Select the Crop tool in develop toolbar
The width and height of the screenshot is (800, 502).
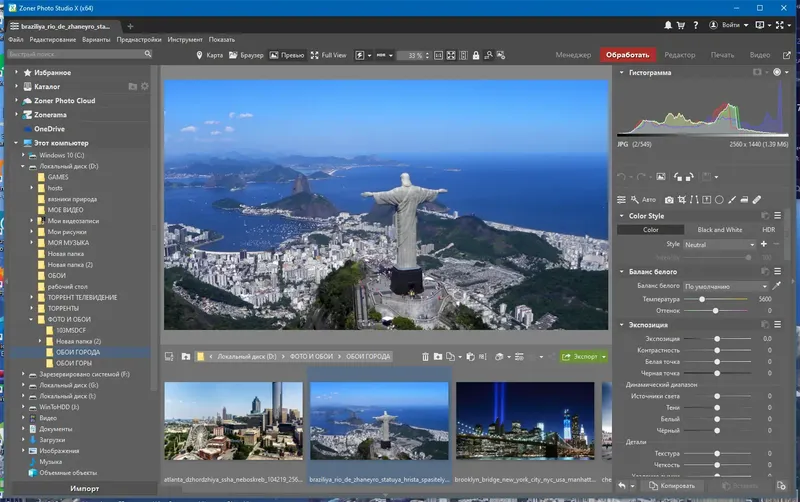(x=682, y=199)
